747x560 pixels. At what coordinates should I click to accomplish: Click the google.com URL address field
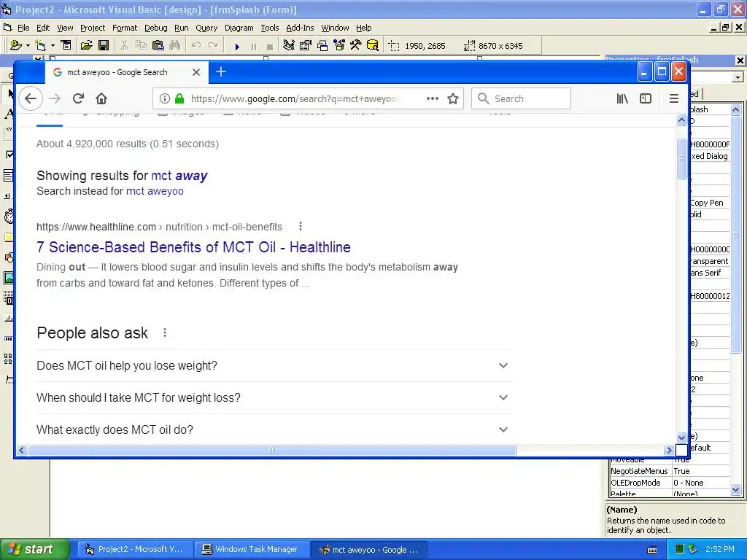tap(294, 98)
